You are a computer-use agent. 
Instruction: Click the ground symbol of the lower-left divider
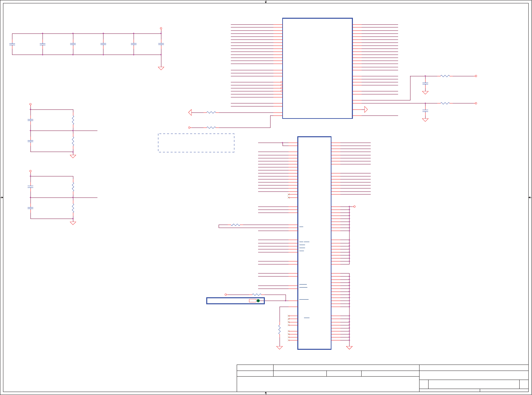73,223
